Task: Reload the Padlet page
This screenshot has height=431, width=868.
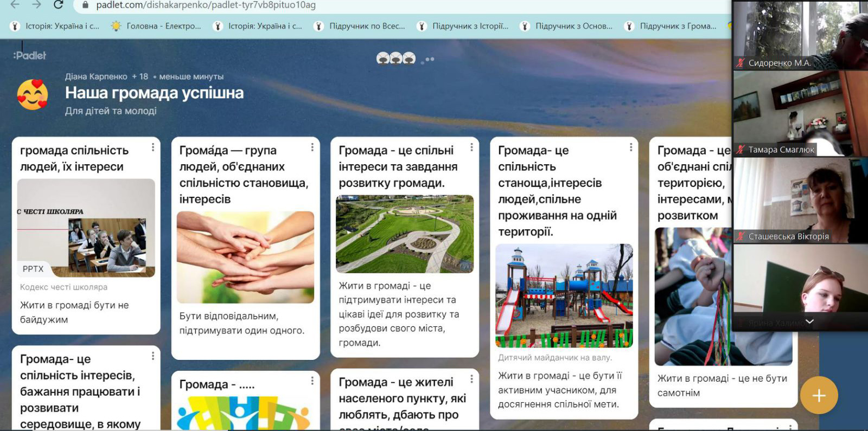Action: (x=59, y=5)
